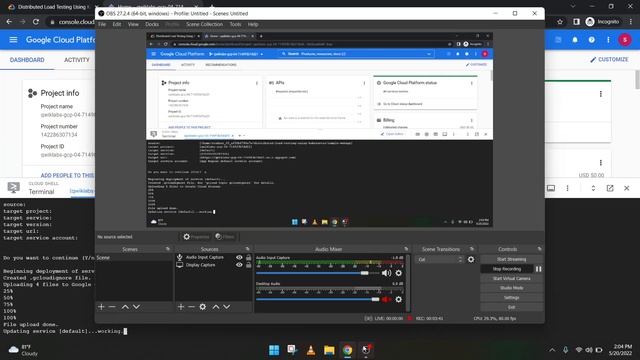Open Cloud Shell in new window icon
The height and width of the screenshot is (360, 640).
pyautogui.click(x=610, y=188)
